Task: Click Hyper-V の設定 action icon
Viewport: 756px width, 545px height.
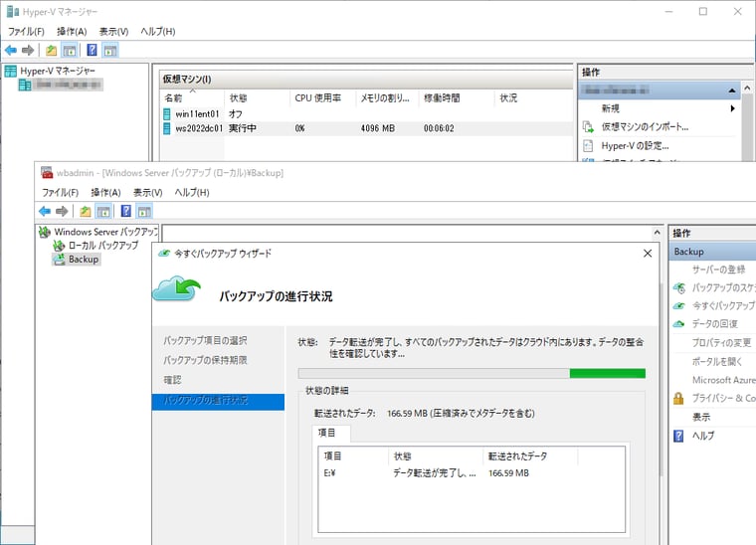Action: tap(588, 146)
